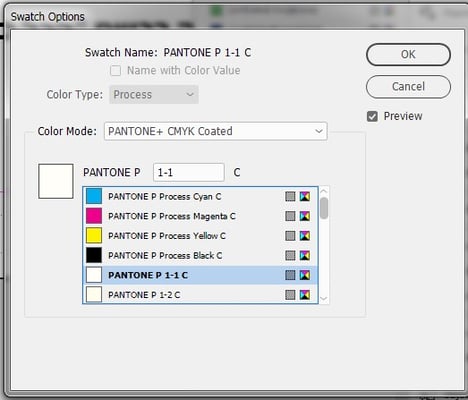Click the process color icon for PANTONE P 1-1 C
Screen dimensions: 468x400
tap(290, 275)
